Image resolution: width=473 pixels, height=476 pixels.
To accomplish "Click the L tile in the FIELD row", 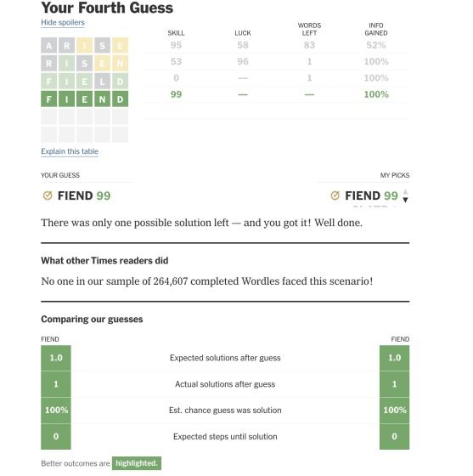I will [x=102, y=81].
